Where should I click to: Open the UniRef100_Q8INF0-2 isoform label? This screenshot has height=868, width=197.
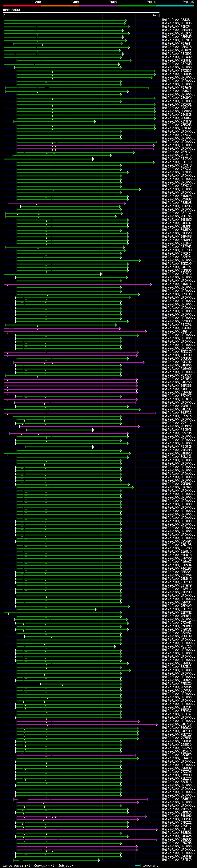(179, 399)
